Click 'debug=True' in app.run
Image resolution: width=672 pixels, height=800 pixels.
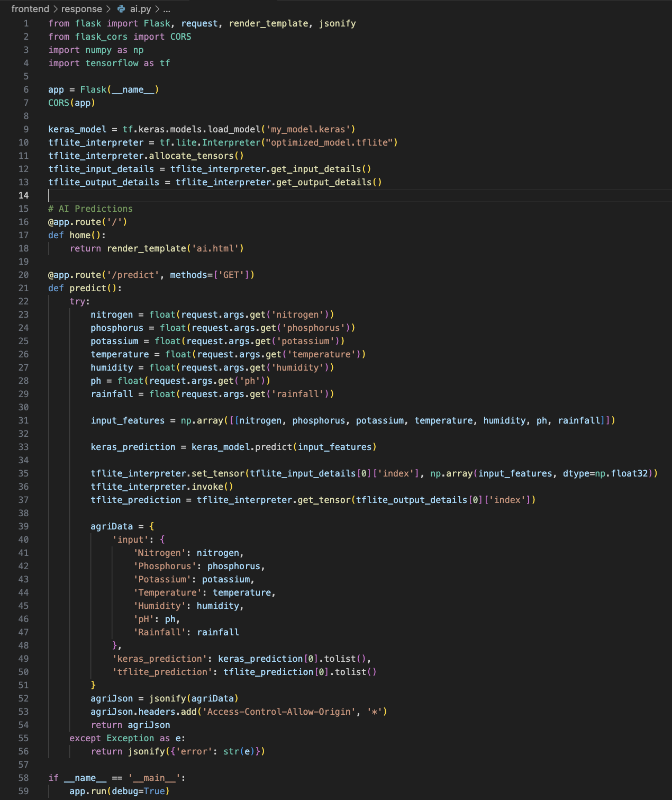pyautogui.click(x=138, y=791)
